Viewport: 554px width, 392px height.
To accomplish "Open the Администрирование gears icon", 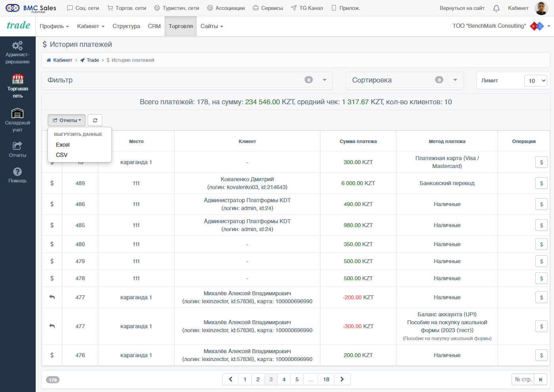I will [17, 46].
